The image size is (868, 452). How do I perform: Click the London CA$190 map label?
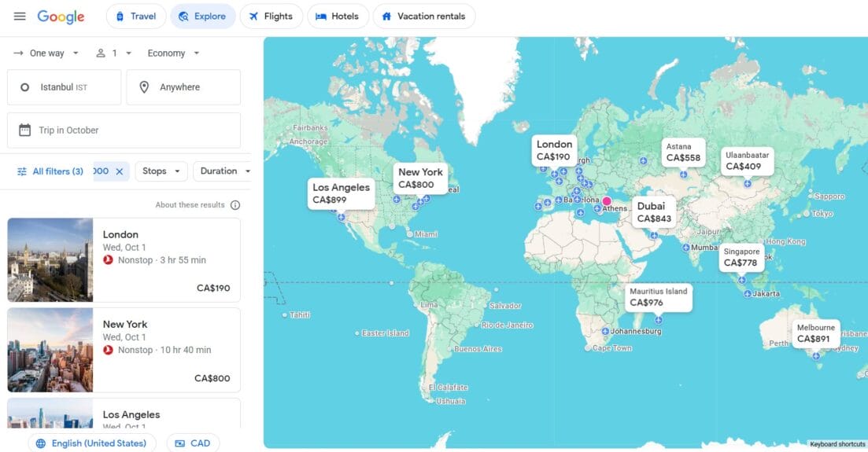(x=553, y=150)
